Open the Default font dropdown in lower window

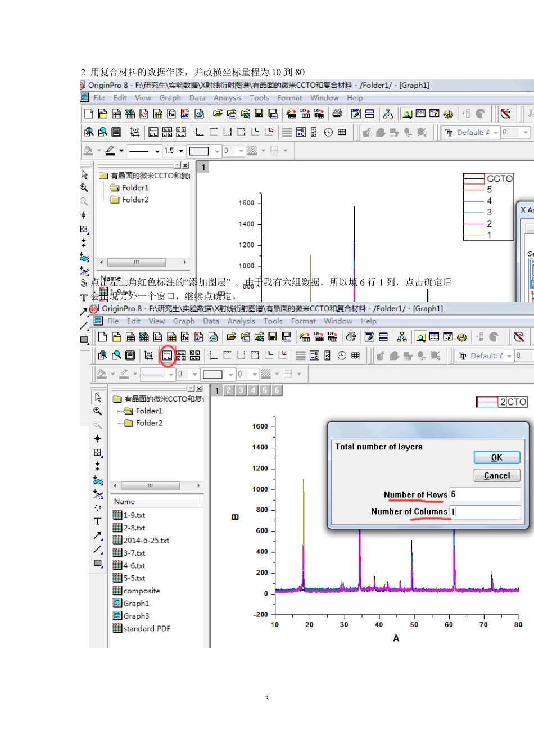click(509, 356)
